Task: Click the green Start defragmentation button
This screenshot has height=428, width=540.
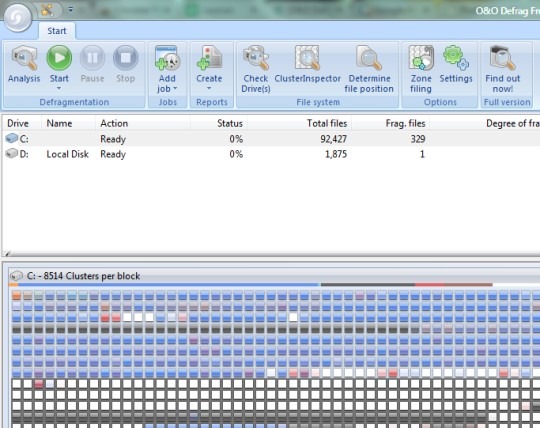Action: [x=59, y=59]
